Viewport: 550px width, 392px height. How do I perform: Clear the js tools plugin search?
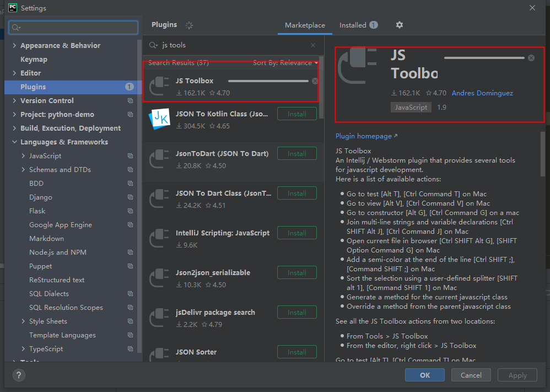click(313, 45)
